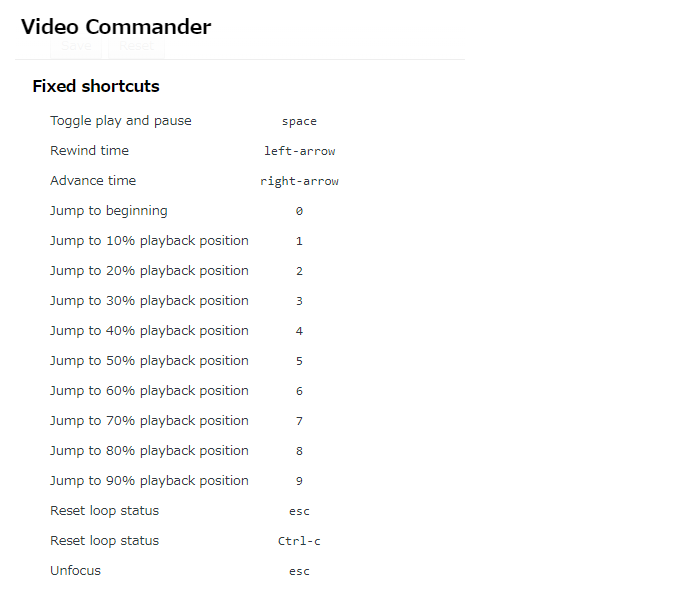Select the Toggle play and pause row
The height and width of the screenshot is (590, 688).
click(194, 121)
